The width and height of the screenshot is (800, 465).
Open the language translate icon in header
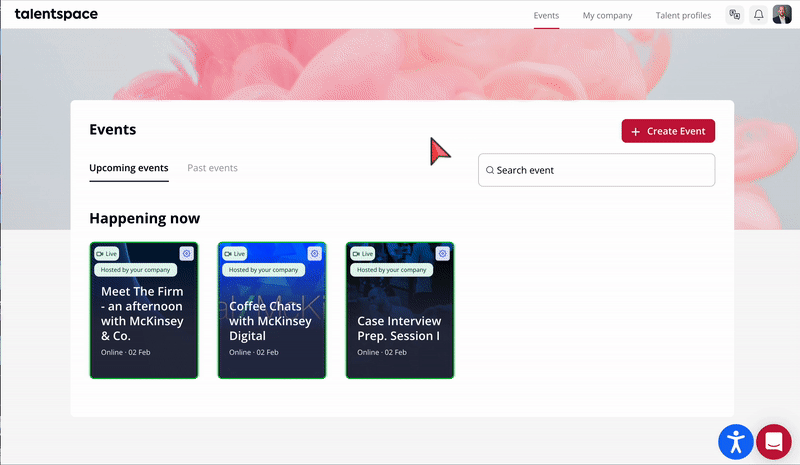pos(735,15)
